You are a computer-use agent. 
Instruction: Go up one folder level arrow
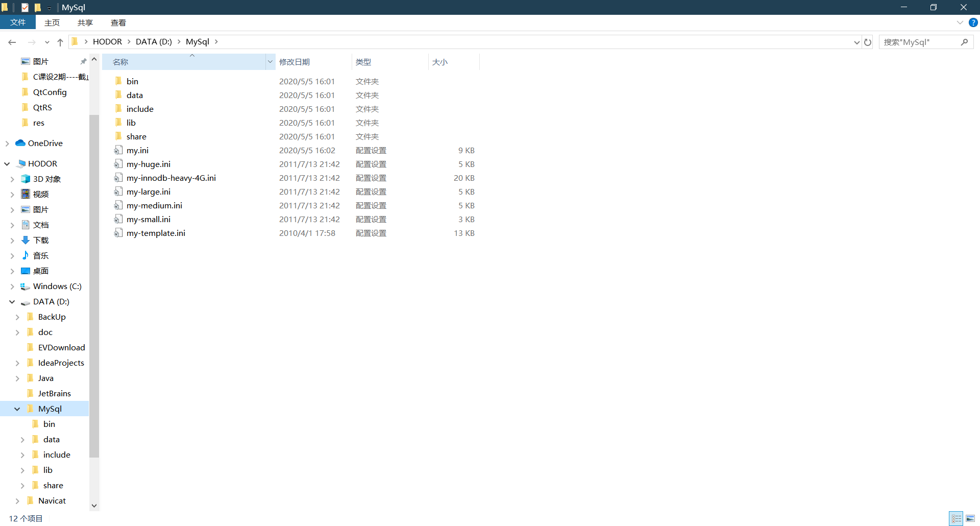[x=60, y=42]
